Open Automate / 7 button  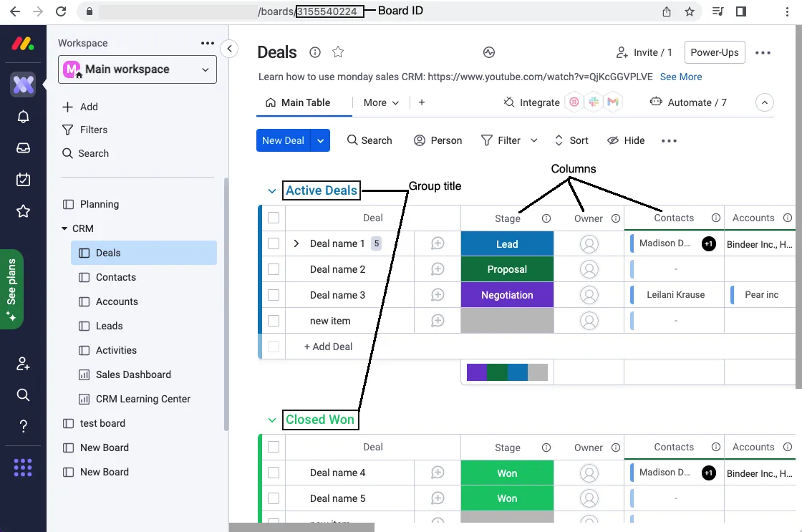tap(688, 102)
